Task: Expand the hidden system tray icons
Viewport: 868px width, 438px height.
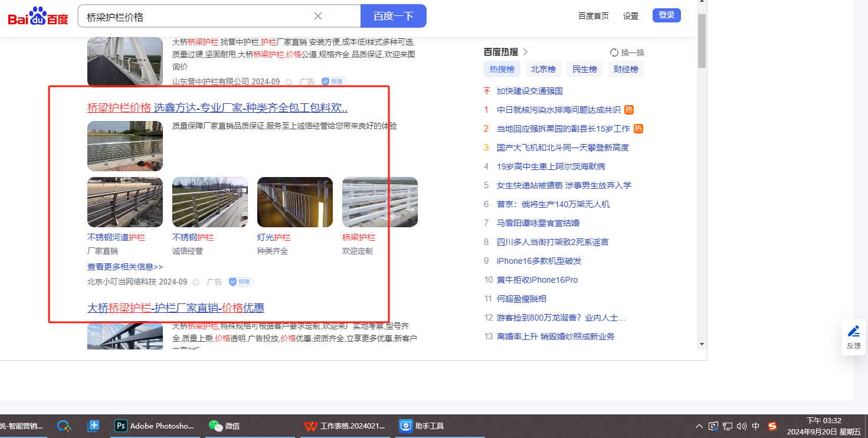Action: pyautogui.click(x=699, y=426)
